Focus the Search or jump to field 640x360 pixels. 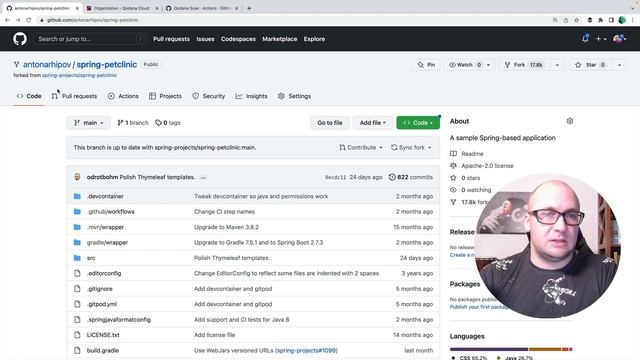click(x=90, y=39)
